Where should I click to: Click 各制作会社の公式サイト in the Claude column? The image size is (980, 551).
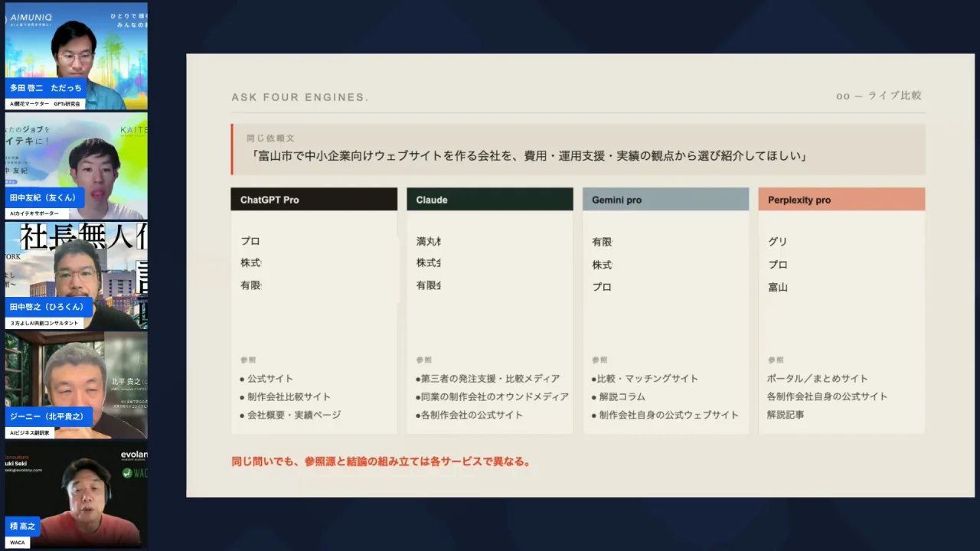(x=470, y=415)
